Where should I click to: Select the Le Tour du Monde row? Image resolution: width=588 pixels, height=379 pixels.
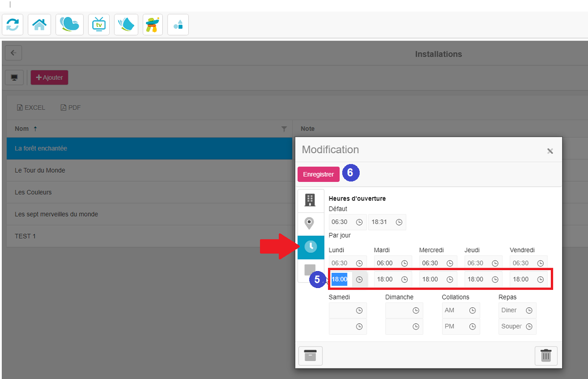pos(150,170)
